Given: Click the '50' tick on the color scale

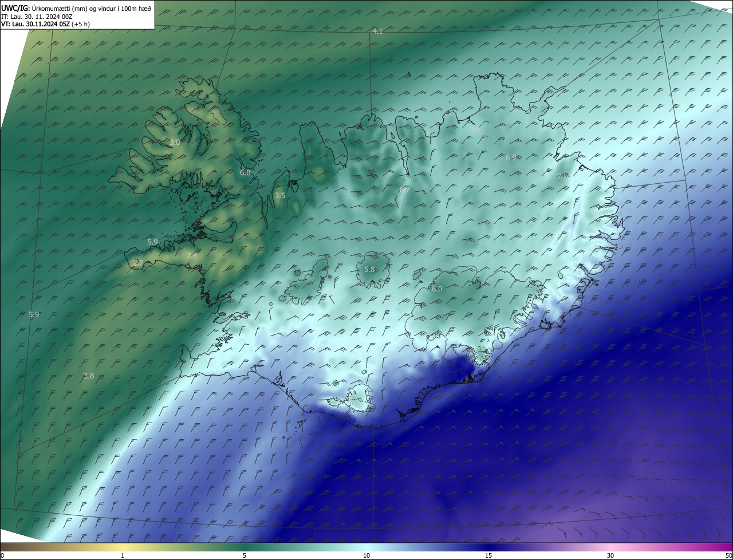Looking at the screenshot, I should [x=728, y=556].
